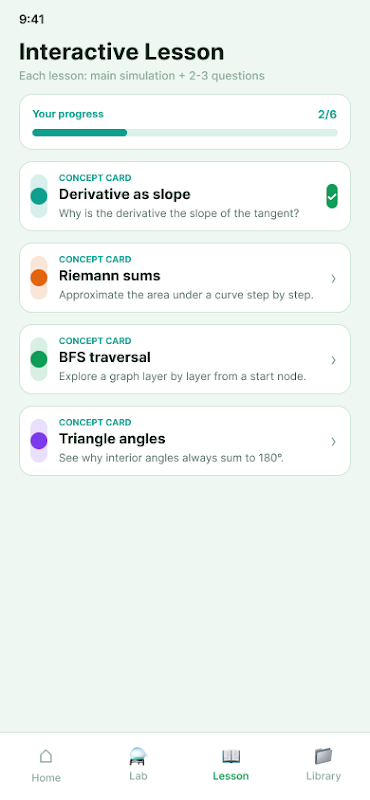The image size is (370, 800).
Task: Select the open book Lesson icon
Action: tap(231, 756)
